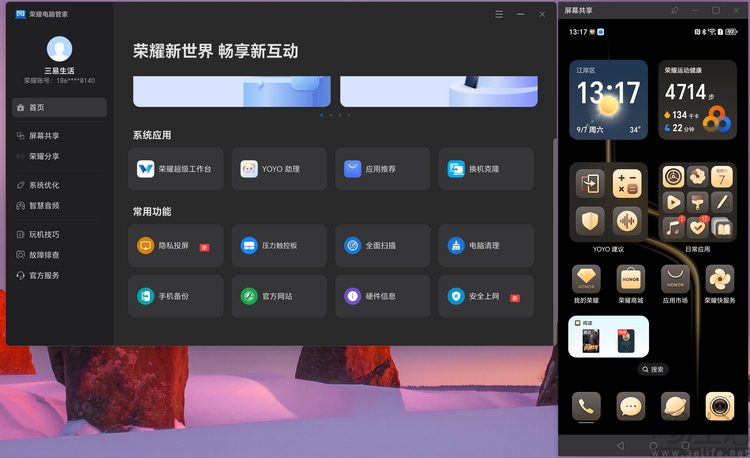Open the hamburger menu in title bar

[499, 14]
